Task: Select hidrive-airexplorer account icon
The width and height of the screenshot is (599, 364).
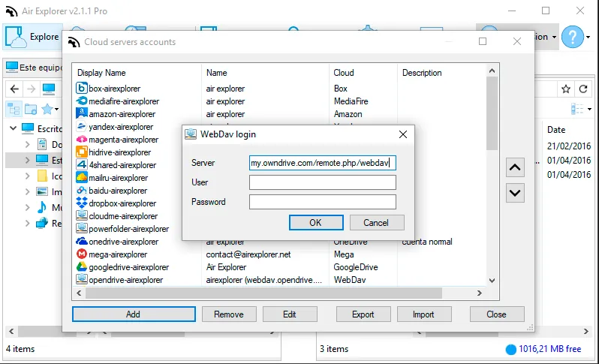Action: coord(81,152)
